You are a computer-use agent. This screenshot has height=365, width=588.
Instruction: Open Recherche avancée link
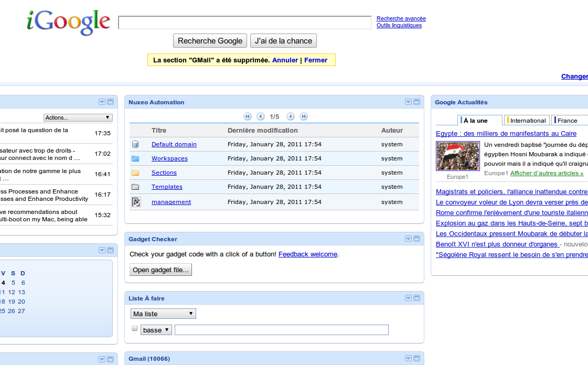click(x=401, y=18)
